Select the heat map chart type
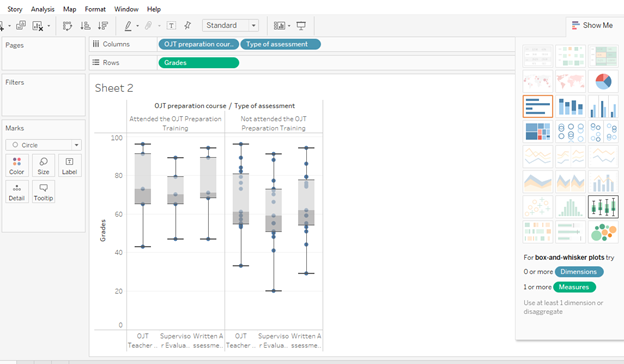 pos(570,56)
